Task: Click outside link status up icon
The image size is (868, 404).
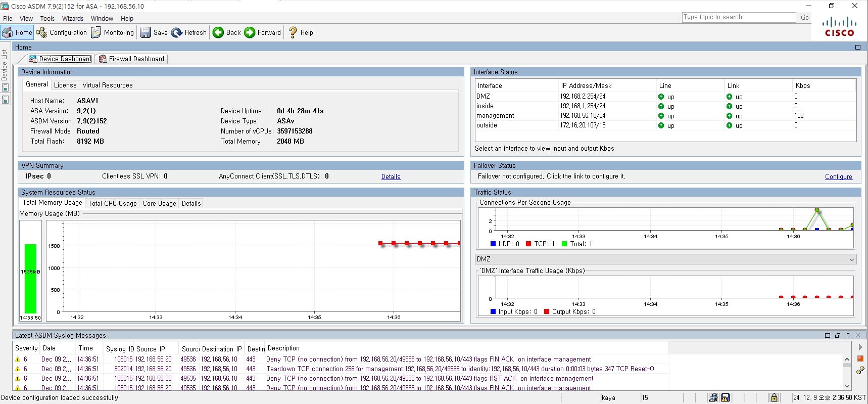Action: 729,125
